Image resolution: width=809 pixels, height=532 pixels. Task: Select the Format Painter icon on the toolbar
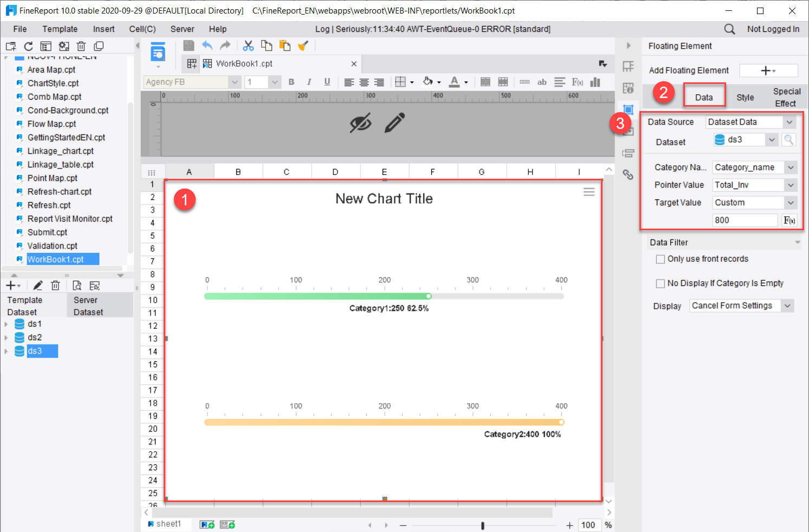click(303, 46)
